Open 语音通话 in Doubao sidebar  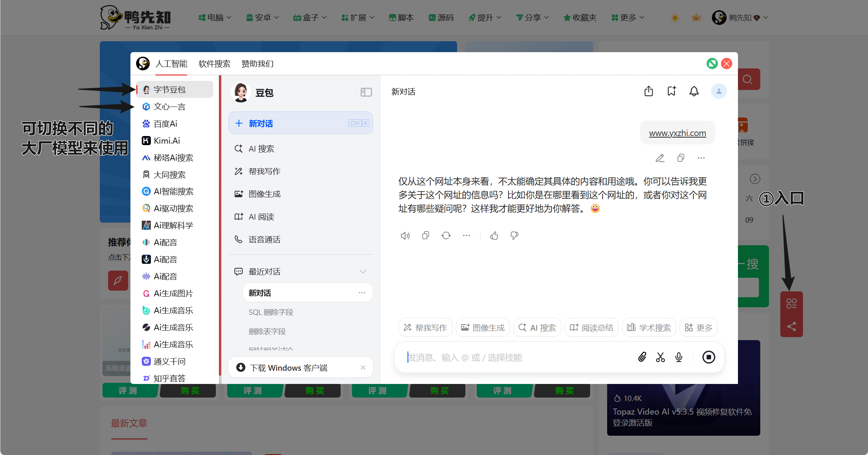[x=301, y=240]
